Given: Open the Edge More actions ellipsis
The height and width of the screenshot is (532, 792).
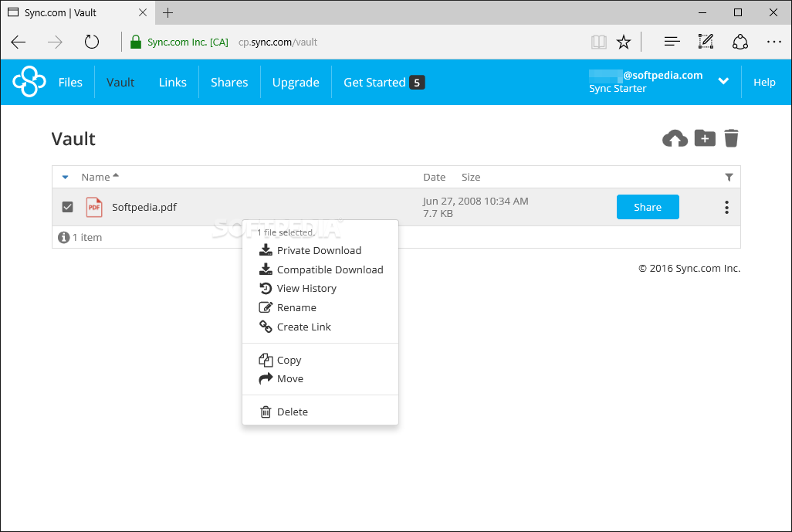Looking at the screenshot, I should tap(773, 42).
